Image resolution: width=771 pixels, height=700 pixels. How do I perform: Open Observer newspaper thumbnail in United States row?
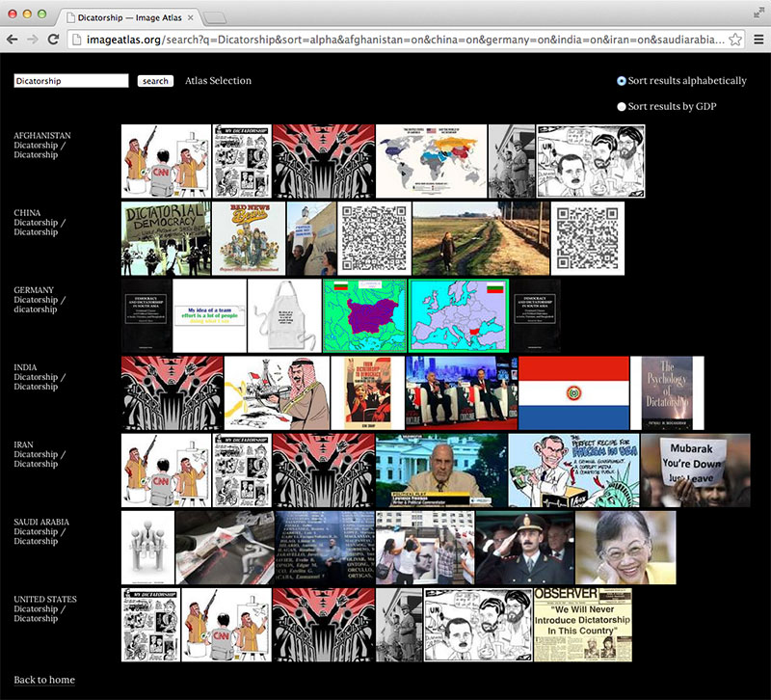pos(583,625)
